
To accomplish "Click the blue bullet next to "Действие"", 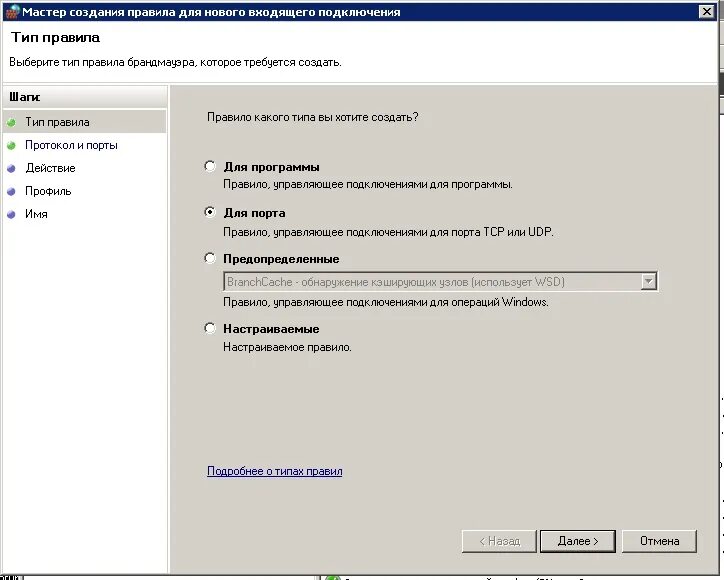I will point(12,169).
